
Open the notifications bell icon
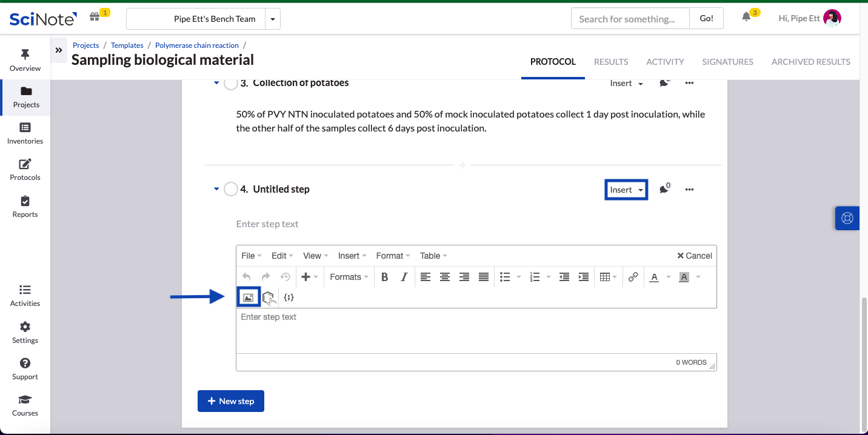tap(746, 18)
